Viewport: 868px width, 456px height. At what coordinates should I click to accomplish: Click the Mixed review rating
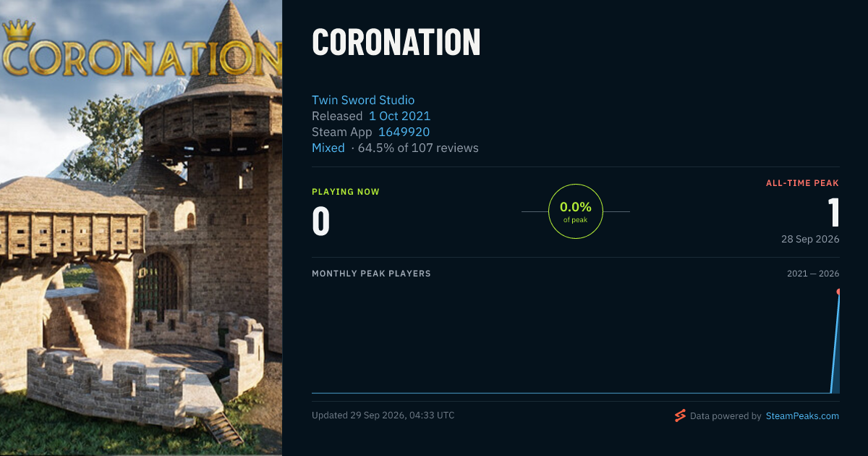point(328,148)
